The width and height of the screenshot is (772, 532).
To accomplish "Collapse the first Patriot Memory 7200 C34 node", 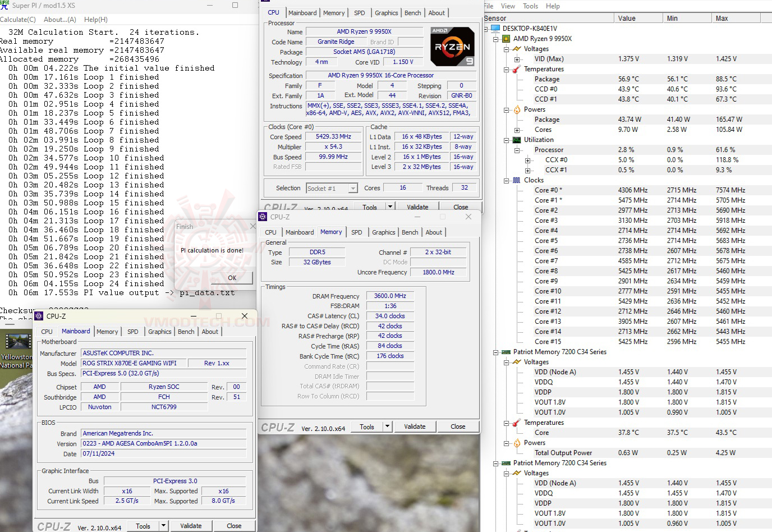I will (x=496, y=352).
